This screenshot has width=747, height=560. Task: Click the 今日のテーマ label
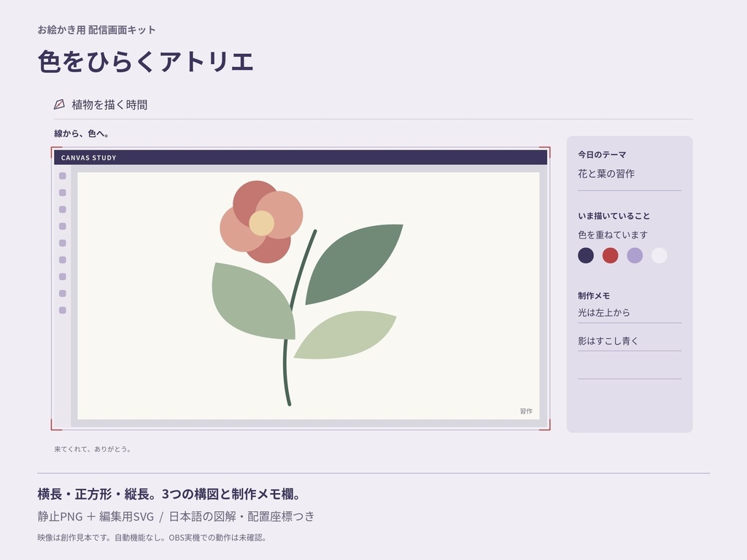pos(602,155)
